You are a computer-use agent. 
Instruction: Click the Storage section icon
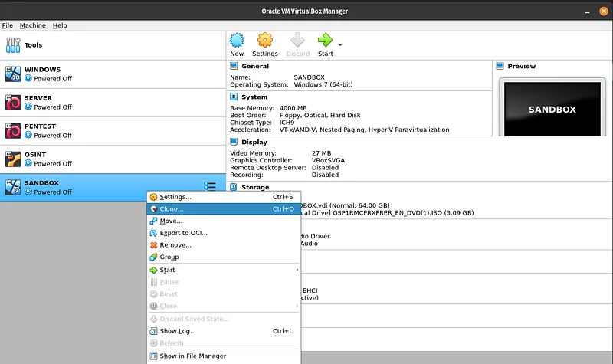pyautogui.click(x=234, y=187)
